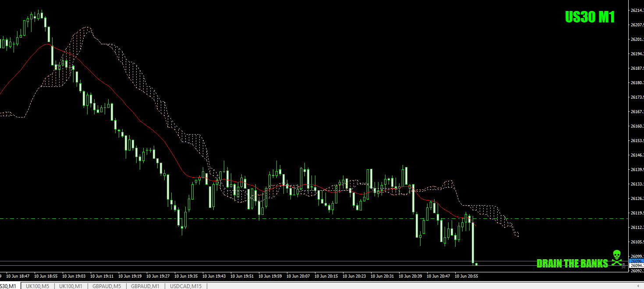Click the 26112 price scale label
Image resolution: width=644 pixels, height=289 pixels.
click(637, 227)
